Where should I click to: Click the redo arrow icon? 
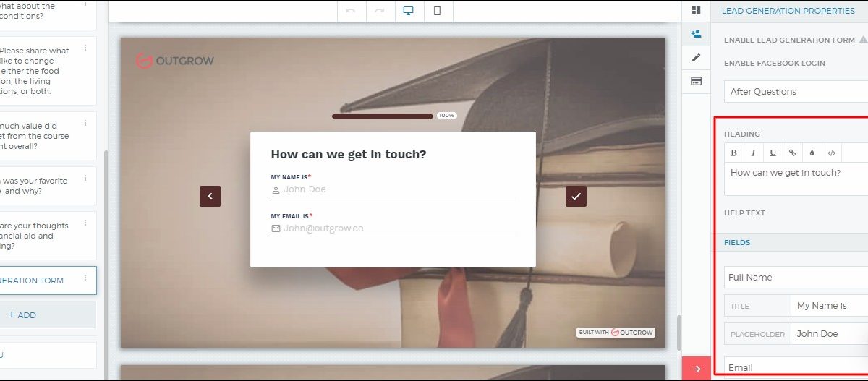[380, 12]
